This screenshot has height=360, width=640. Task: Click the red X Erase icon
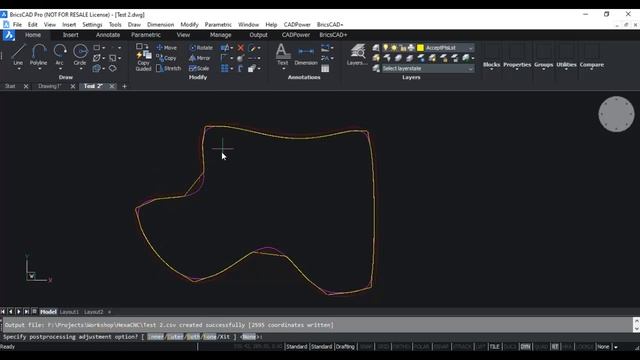click(x=240, y=48)
